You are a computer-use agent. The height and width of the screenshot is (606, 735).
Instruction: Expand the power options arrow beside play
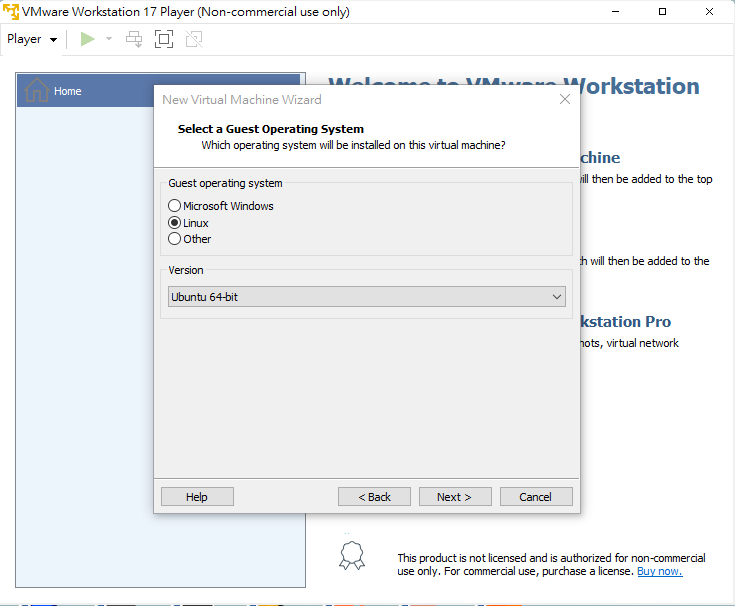click(x=109, y=39)
